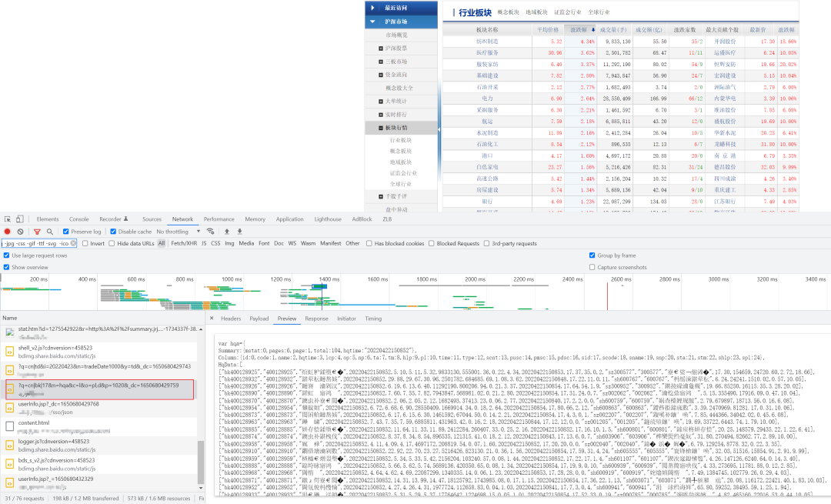Open network search with the magnifier icon
This screenshot has width=831, height=504.
(x=50, y=232)
